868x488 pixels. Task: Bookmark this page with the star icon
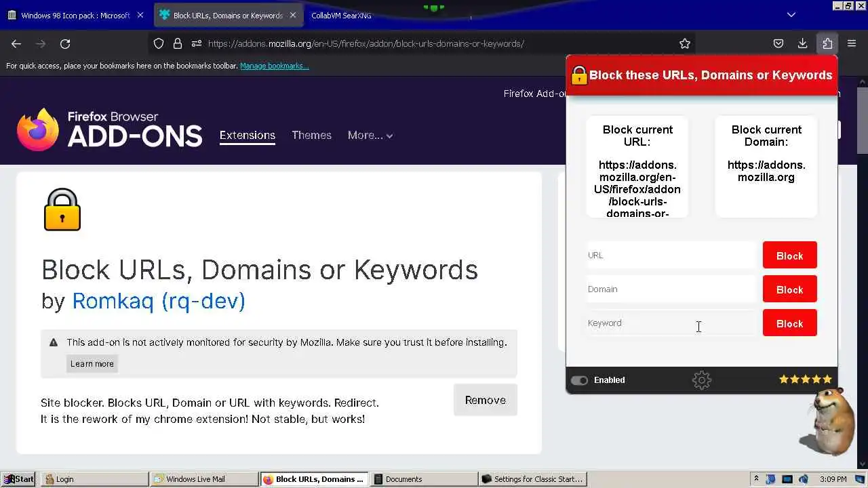pyautogui.click(x=685, y=43)
